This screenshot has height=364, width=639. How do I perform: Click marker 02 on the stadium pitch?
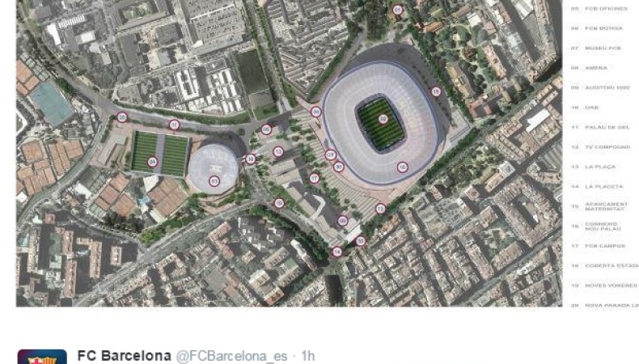point(383,119)
